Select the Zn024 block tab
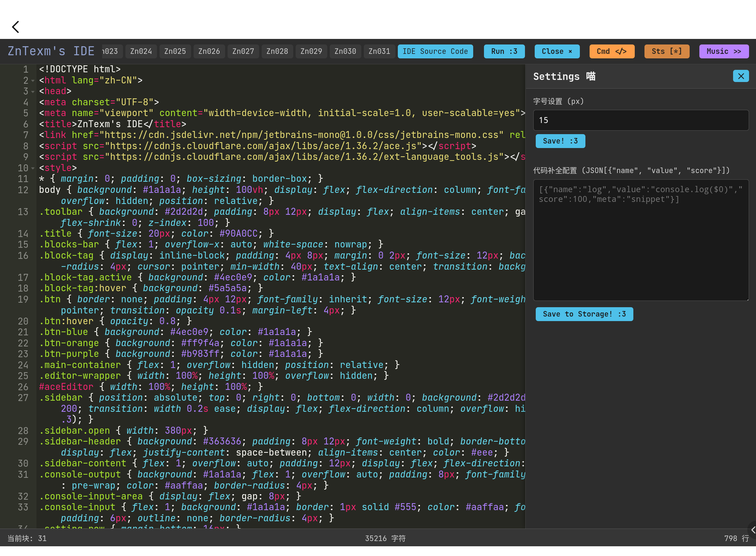Screen dimensions: 756x556 click(141, 51)
